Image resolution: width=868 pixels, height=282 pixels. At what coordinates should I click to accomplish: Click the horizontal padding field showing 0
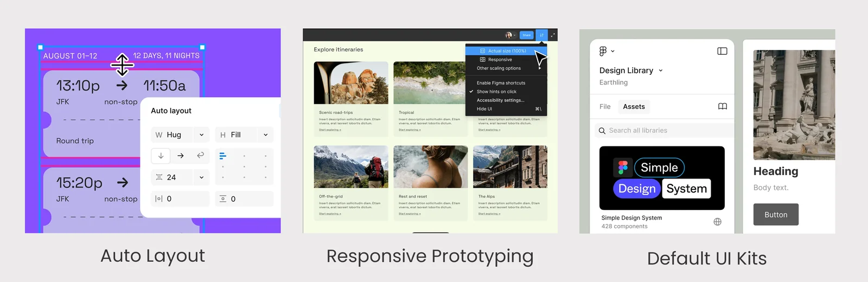[180, 199]
